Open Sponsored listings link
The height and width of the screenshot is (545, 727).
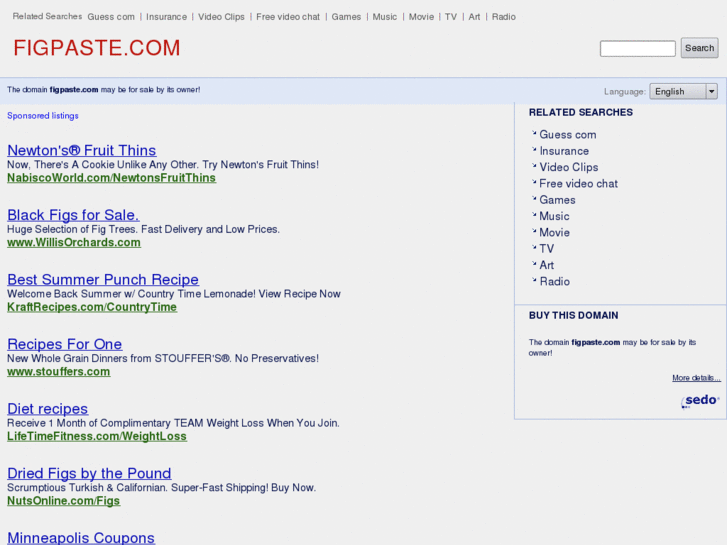pos(43,115)
